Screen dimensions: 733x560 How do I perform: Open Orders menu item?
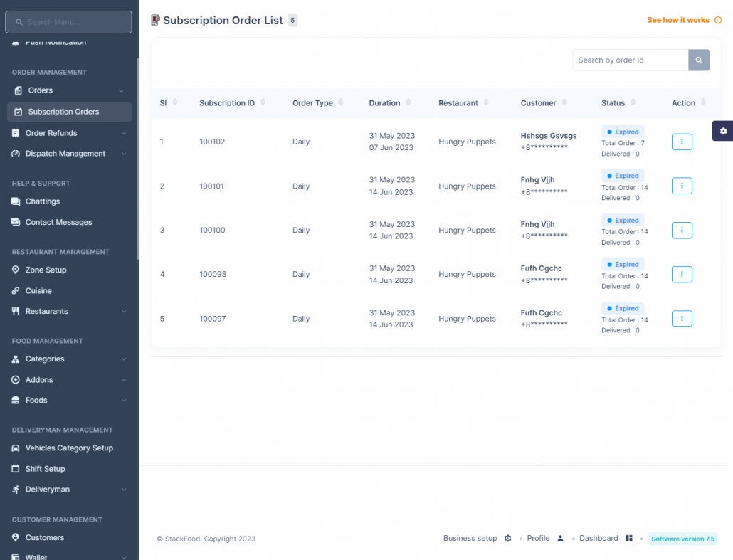point(69,90)
